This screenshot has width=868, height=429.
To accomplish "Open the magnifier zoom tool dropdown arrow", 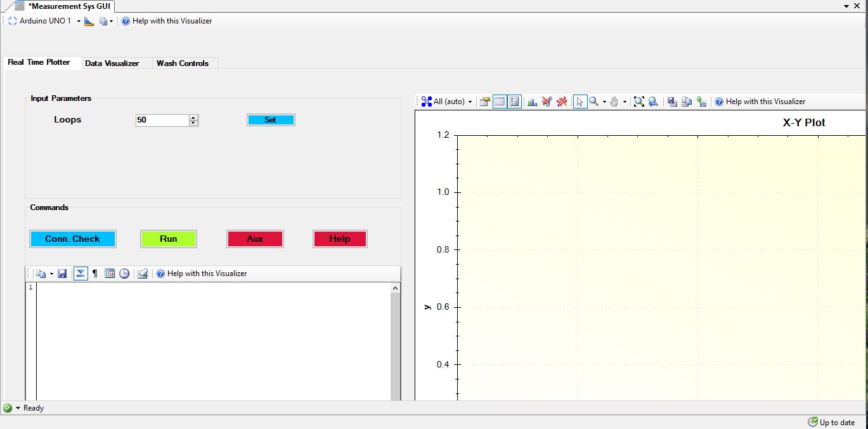I will point(604,102).
